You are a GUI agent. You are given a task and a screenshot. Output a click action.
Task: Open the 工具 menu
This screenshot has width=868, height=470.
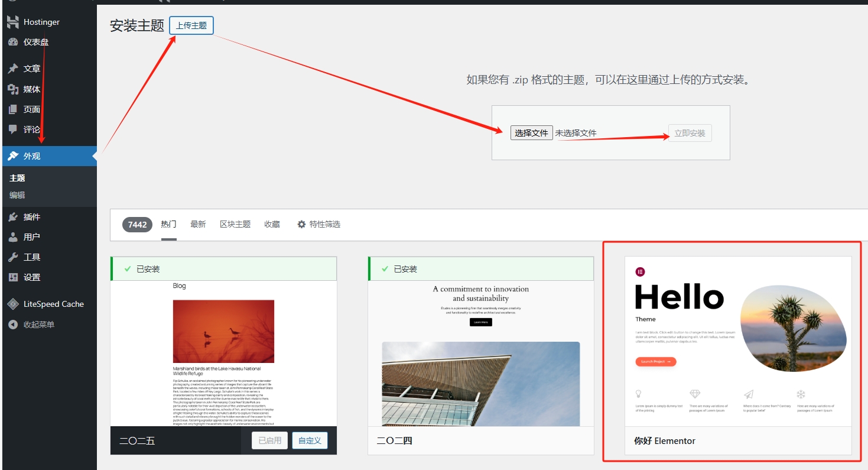(50, 257)
